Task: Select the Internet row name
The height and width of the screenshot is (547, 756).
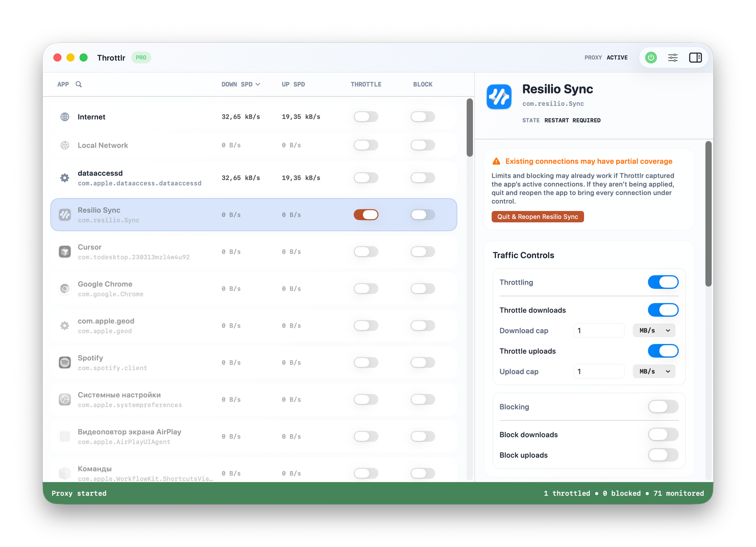Action: tap(91, 117)
